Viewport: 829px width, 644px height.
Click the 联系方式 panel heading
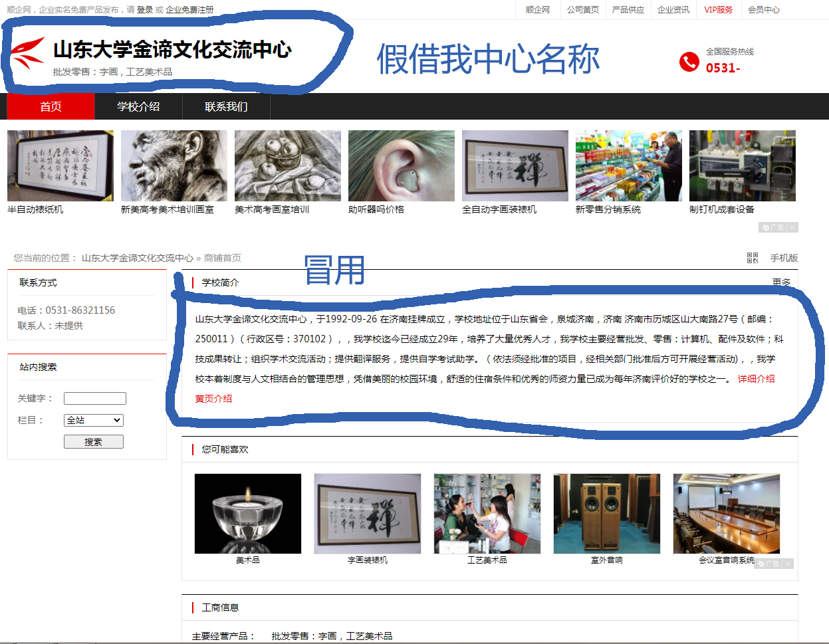click(38, 282)
